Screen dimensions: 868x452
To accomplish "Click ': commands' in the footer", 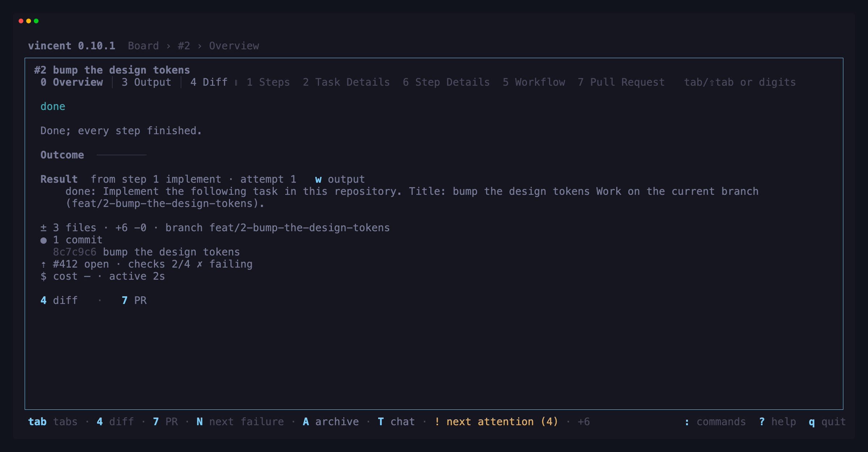I will pos(715,422).
